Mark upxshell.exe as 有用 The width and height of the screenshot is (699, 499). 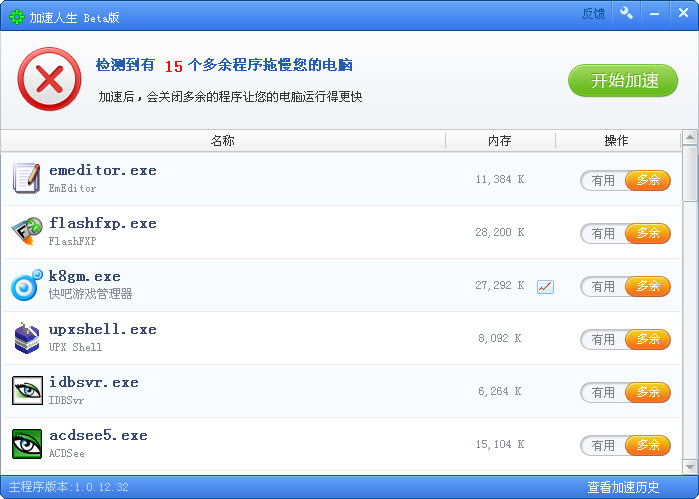coord(603,340)
